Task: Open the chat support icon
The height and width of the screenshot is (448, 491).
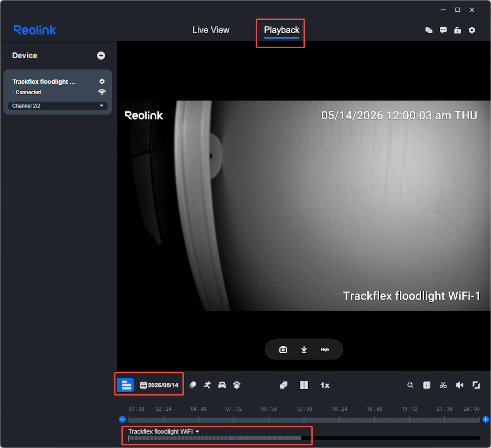Action: 443,30
